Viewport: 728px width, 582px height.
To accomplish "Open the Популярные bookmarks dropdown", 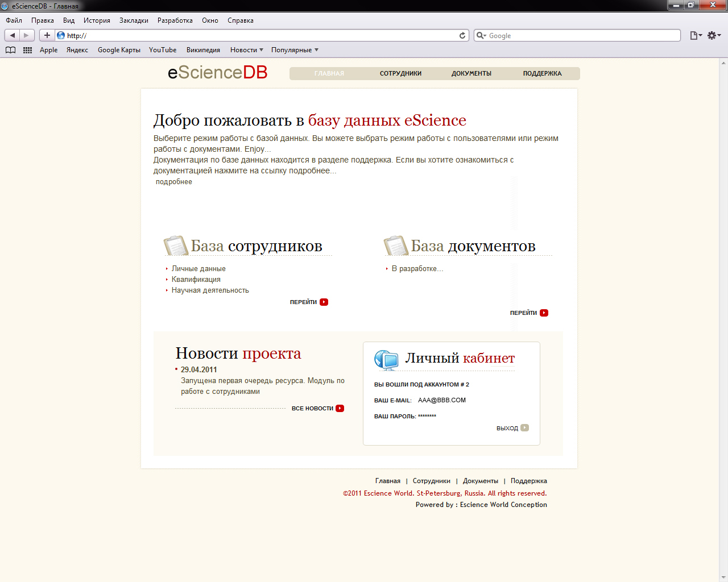I will [295, 50].
